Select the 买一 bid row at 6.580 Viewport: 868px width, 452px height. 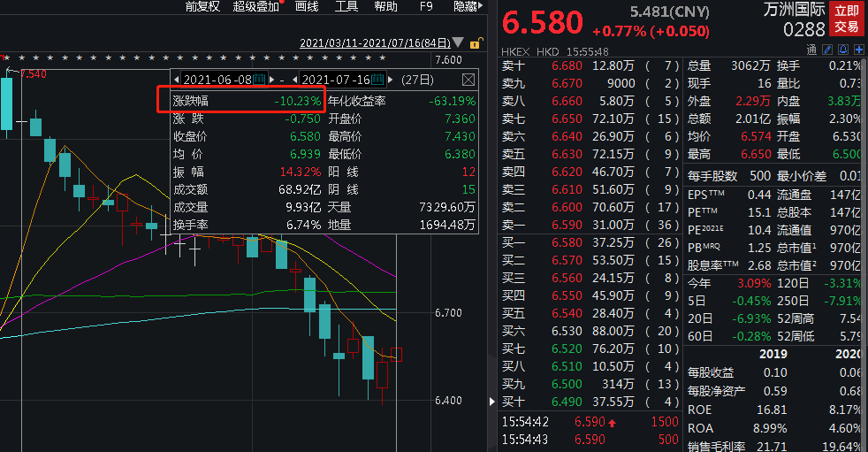coord(590,242)
